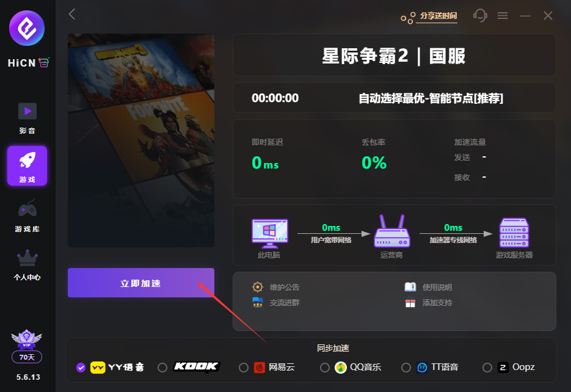This screenshot has height=392, width=571.
Task: Click the game cover art thumbnail
Action: click(141, 140)
